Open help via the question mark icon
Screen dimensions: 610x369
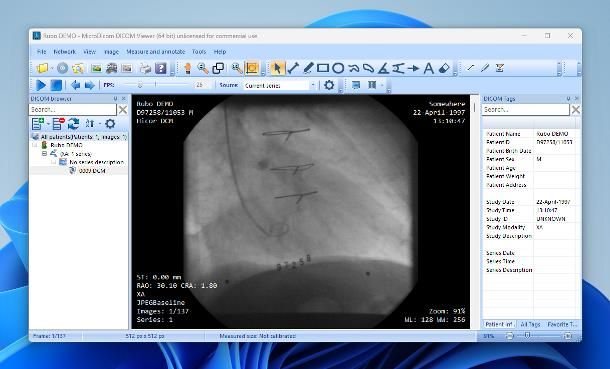coord(161,68)
